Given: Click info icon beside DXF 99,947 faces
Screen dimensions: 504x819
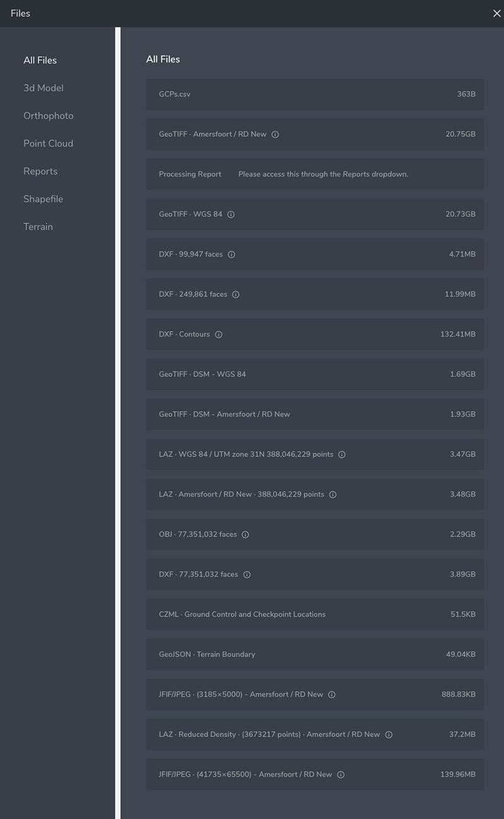Looking at the screenshot, I should 231,255.
